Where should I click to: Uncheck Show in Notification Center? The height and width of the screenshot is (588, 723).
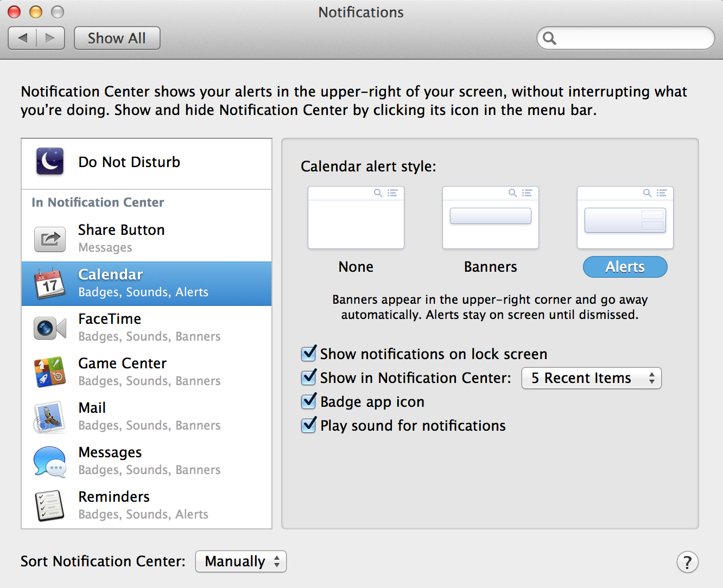click(x=309, y=378)
